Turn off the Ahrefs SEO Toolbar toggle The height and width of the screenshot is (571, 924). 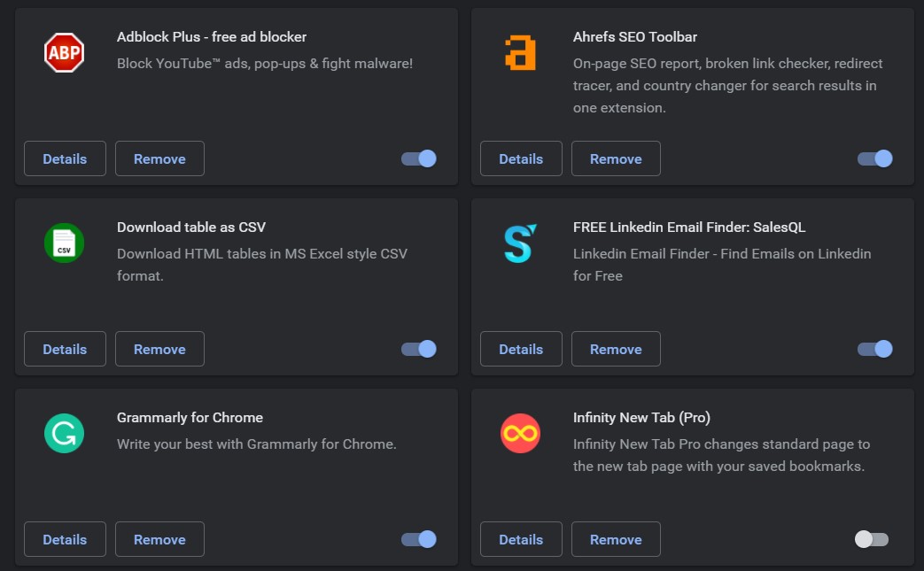pos(875,158)
